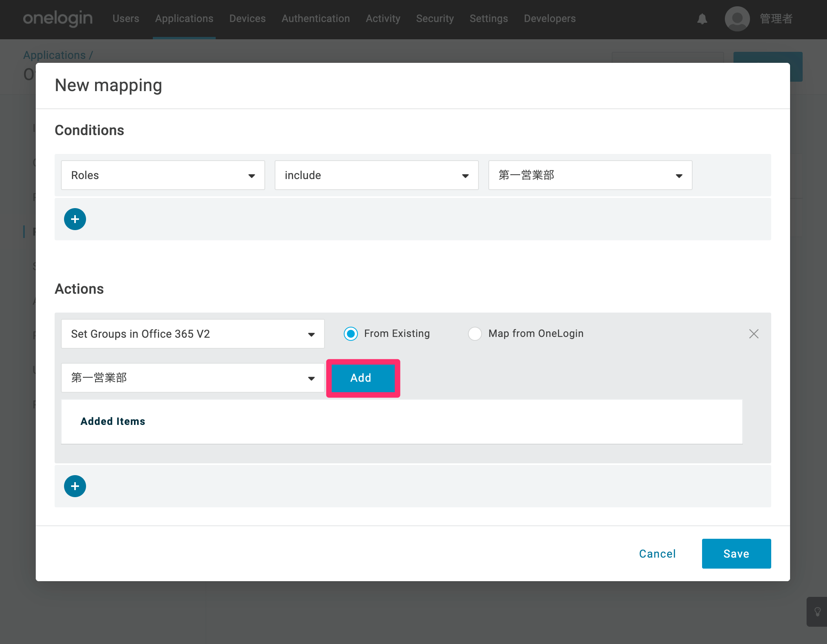Image resolution: width=827 pixels, height=644 pixels.
Task: Remove the Set Groups action row
Action: pyautogui.click(x=754, y=334)
